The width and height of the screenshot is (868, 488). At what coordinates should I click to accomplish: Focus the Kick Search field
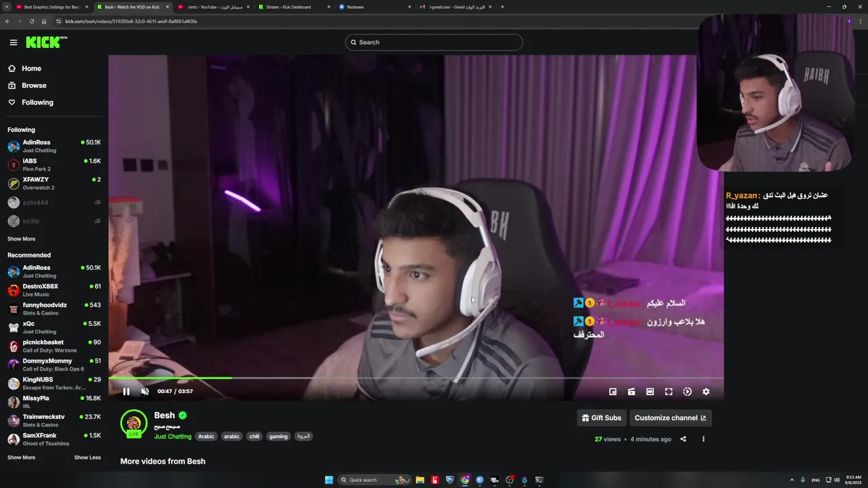pos(434,42)
